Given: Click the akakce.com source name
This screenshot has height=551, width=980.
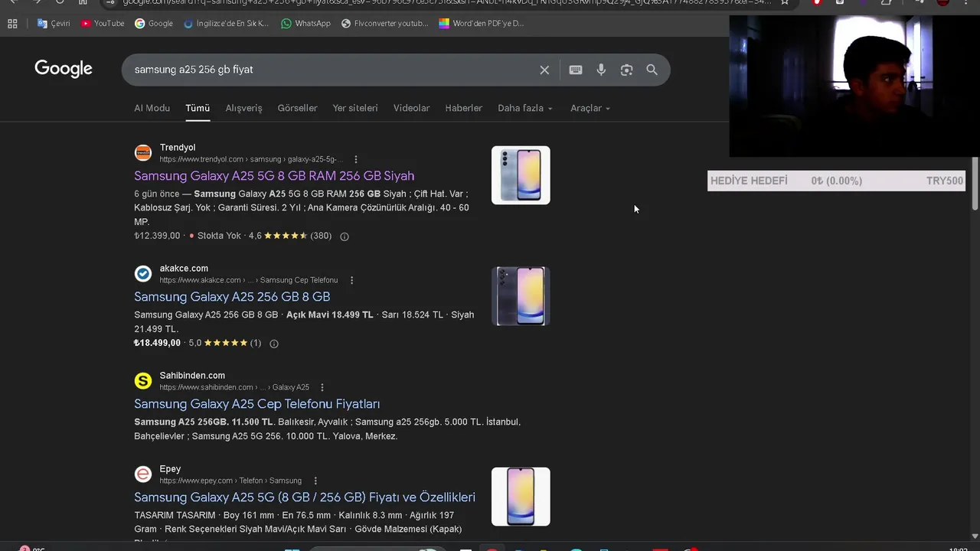Looking at the screenshot, I should click(x=184, y=269).
